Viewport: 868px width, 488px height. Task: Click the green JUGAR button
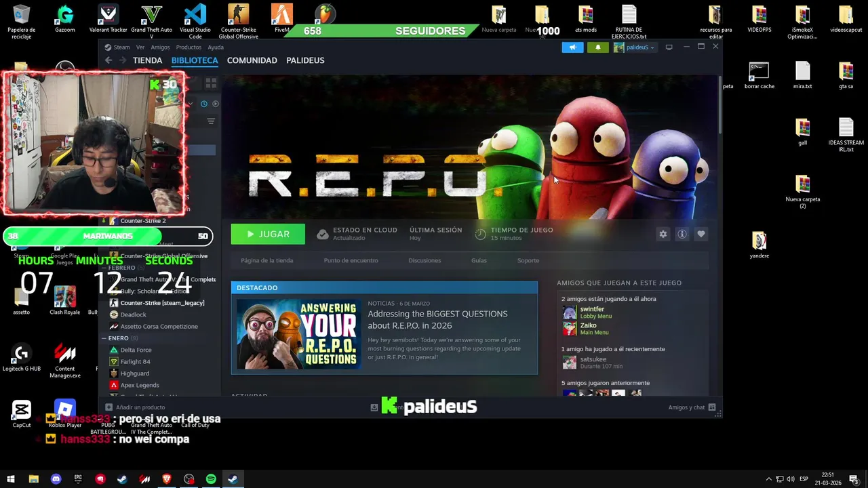pyautogui.click(x=268, y=234)
